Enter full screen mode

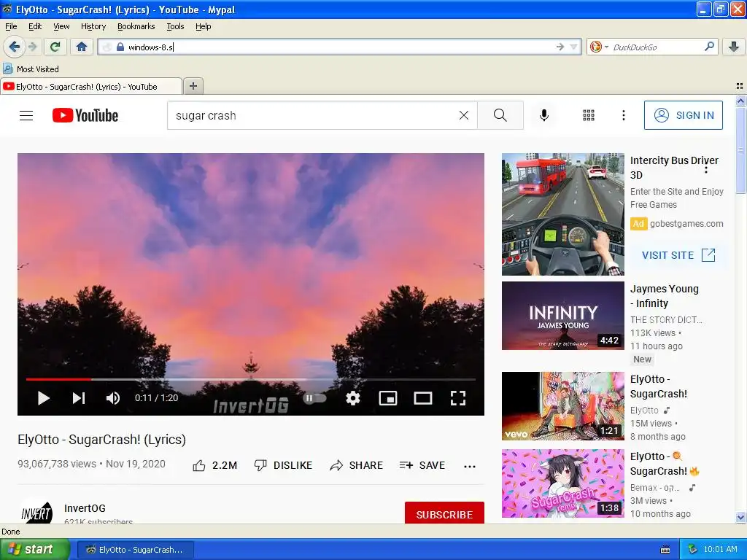click(458, 398)
